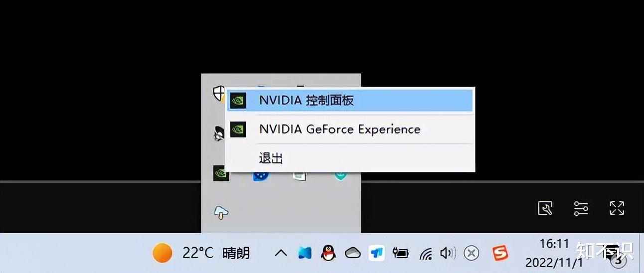Open the QQ penguin tray icon
Screen dimensions: 644x273
point(328,253)
